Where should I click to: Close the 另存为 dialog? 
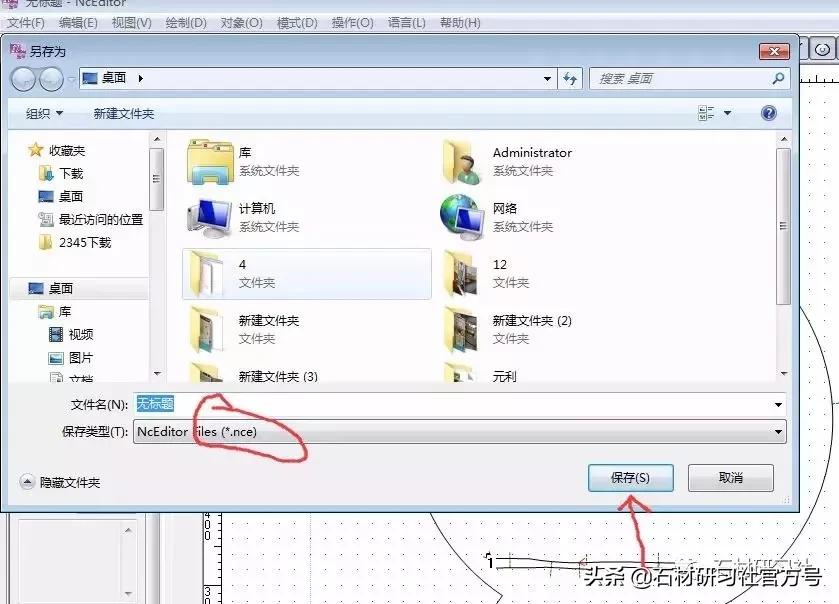774,51
